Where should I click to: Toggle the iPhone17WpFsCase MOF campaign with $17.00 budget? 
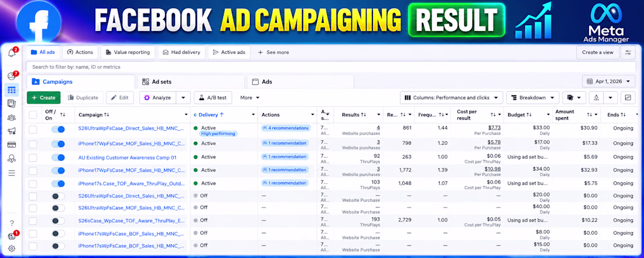point(58,144)
